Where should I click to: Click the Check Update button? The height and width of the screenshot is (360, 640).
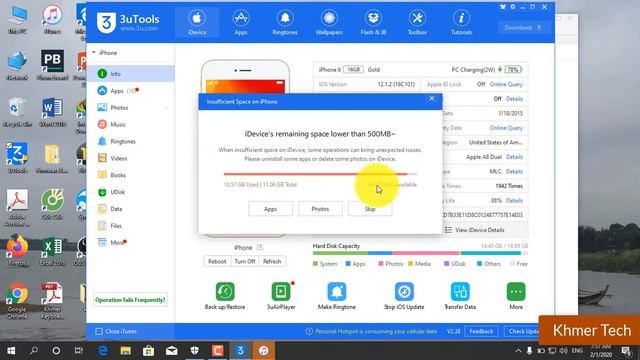tap(524, 331)
